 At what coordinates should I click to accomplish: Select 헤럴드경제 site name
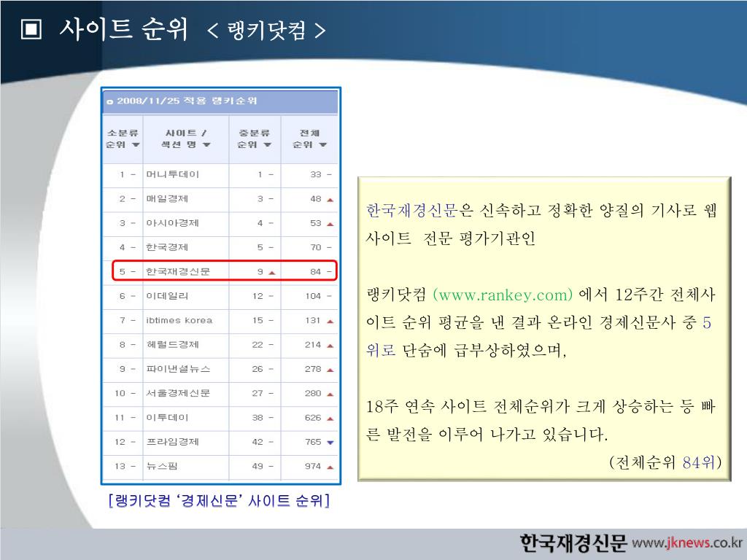(x=172, y=344)
